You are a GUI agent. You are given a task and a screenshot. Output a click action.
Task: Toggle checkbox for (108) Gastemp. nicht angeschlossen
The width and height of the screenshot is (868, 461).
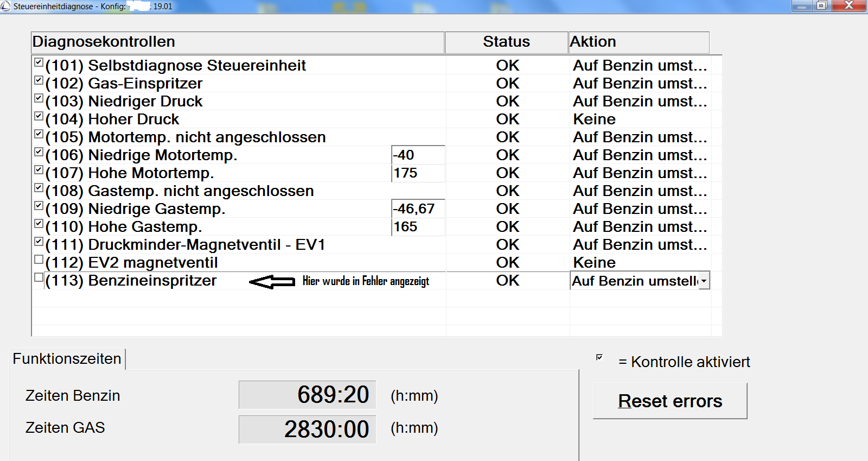point(39,187)
